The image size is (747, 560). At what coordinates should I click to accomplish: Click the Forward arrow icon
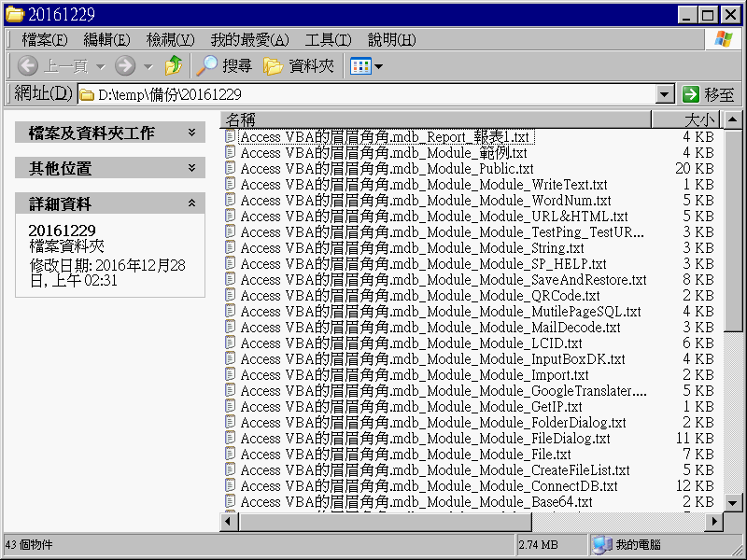125,65
